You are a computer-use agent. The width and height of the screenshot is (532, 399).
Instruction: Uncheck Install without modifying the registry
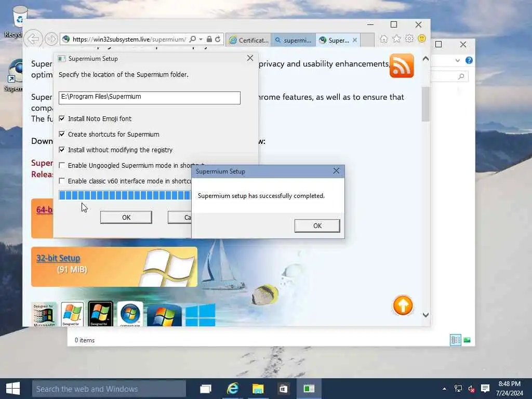62,150
